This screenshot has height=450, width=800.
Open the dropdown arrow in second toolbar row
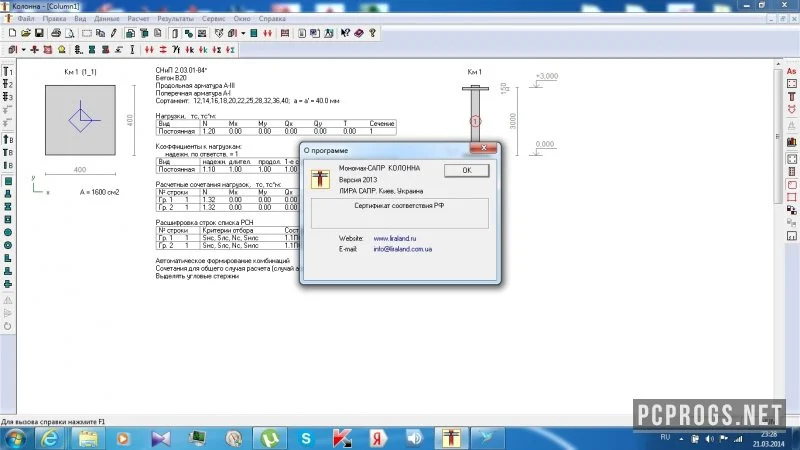tap(23, 49)
